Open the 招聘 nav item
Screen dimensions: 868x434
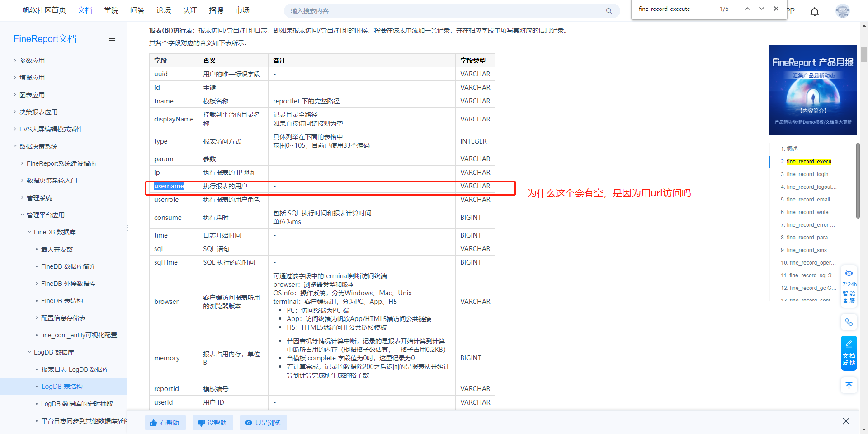(216, 10)
